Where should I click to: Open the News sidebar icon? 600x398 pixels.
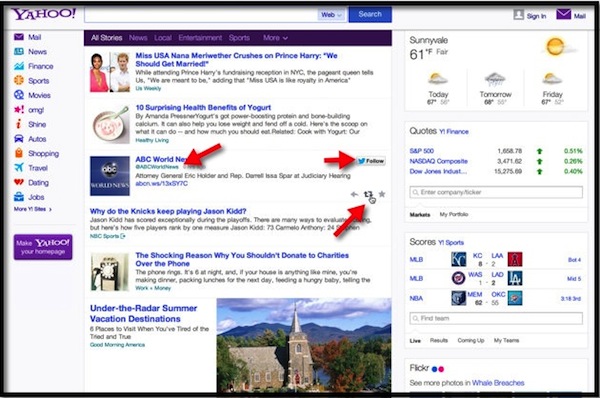(19, 52)
